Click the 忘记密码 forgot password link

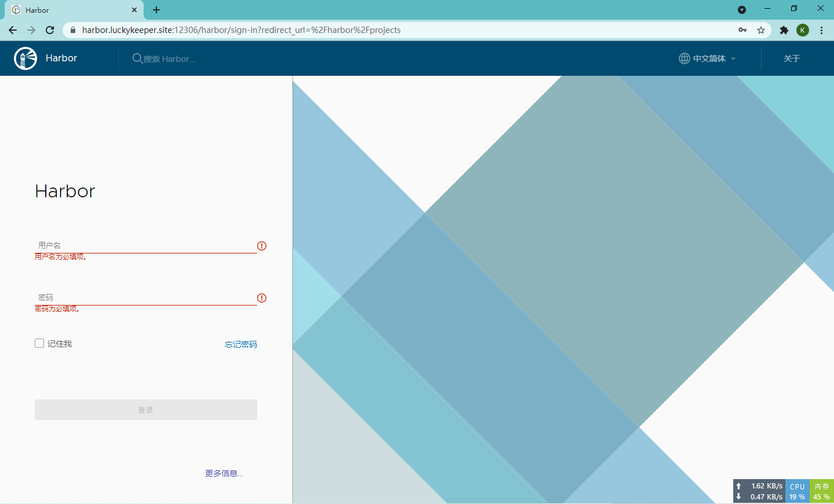[x=240, y=344]
